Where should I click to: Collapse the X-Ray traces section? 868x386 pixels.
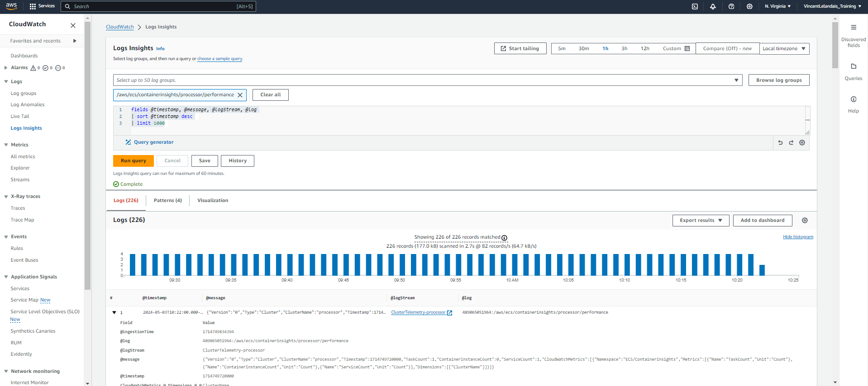[6, 197]
